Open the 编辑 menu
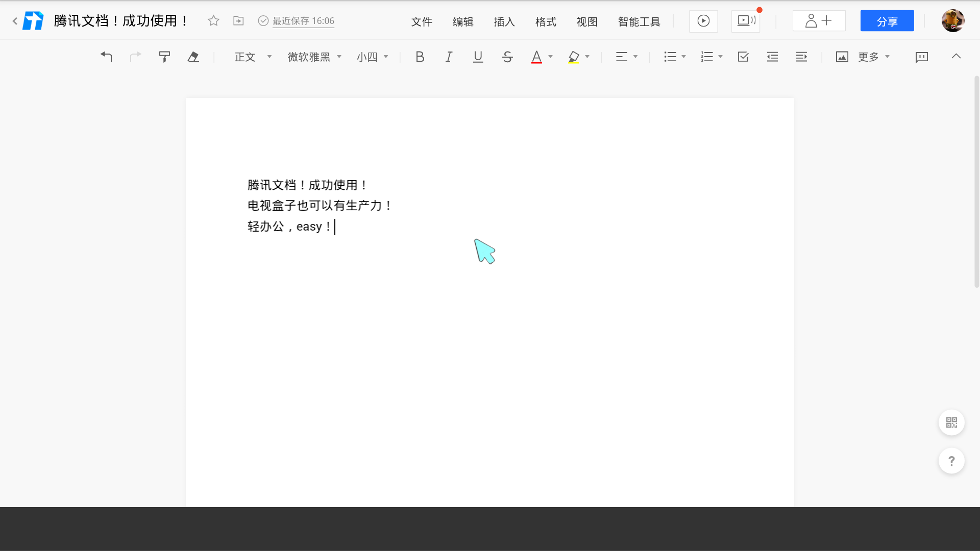The height and width of the screenshot is (551, 980). click(x=463, y=22)
